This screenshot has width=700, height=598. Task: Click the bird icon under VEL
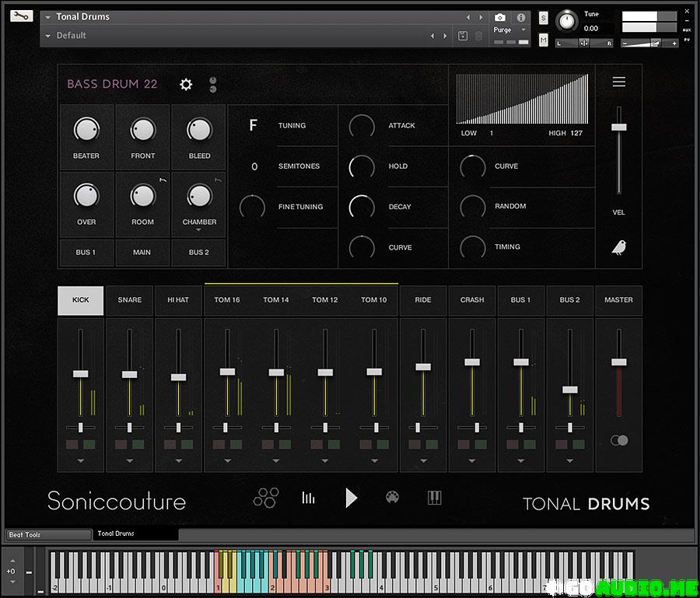619,247
